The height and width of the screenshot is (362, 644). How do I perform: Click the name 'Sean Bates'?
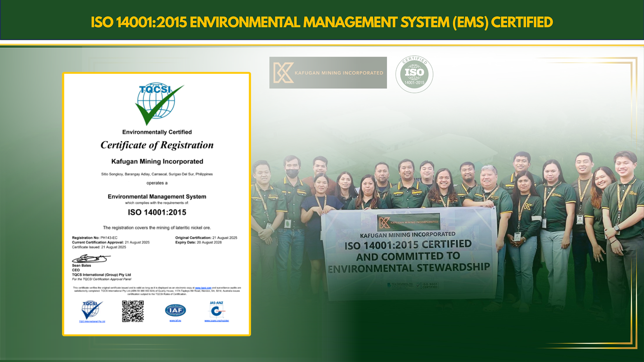point(81,265)
